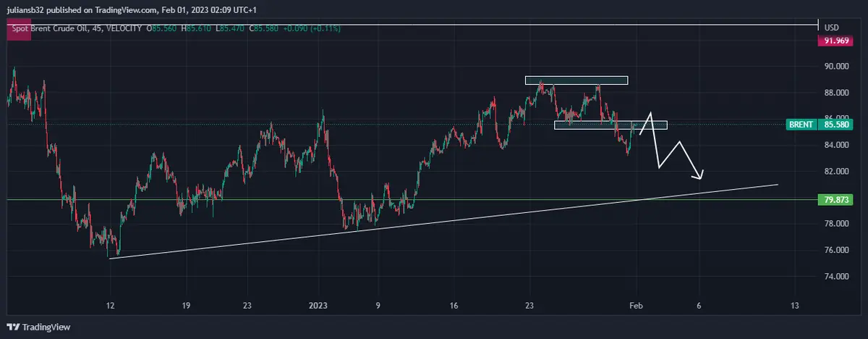Click the 2023 label on time axis

319,306
